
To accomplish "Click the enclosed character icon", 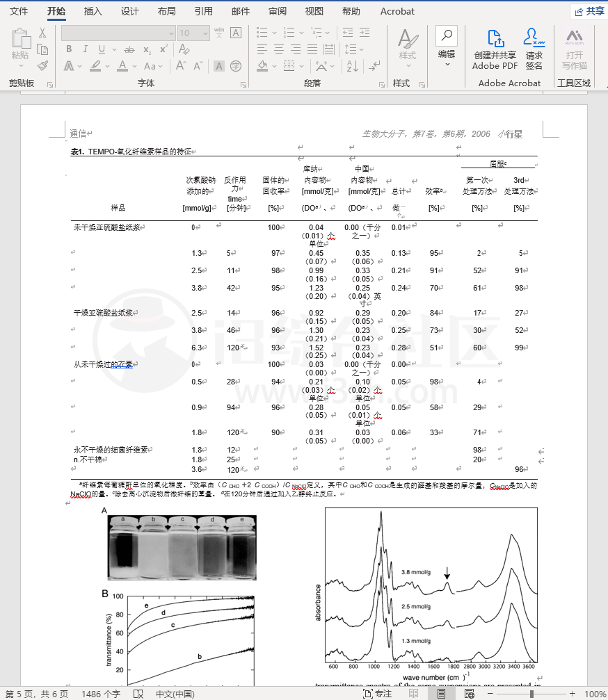I will (236, 67).
